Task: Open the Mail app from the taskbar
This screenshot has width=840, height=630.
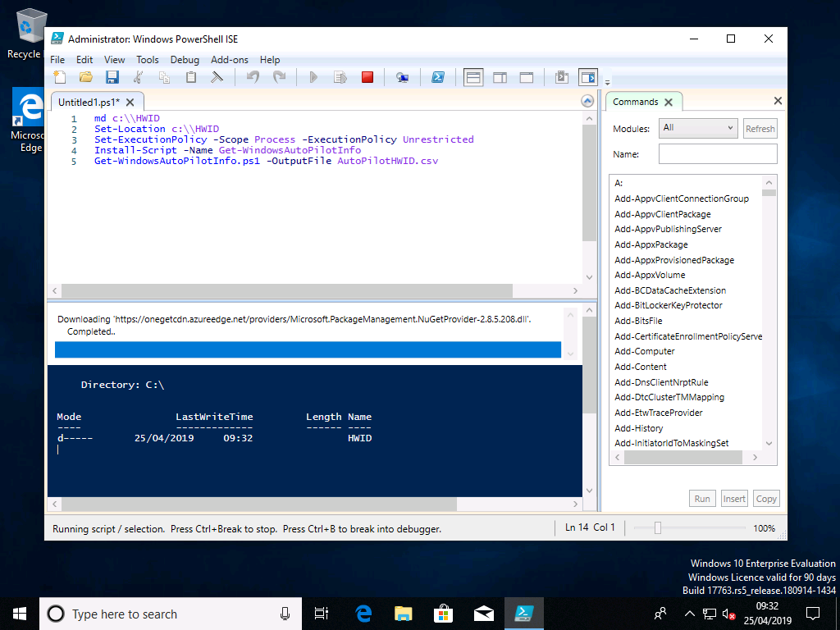Action: pyautogui.click(x=484, y=614)
